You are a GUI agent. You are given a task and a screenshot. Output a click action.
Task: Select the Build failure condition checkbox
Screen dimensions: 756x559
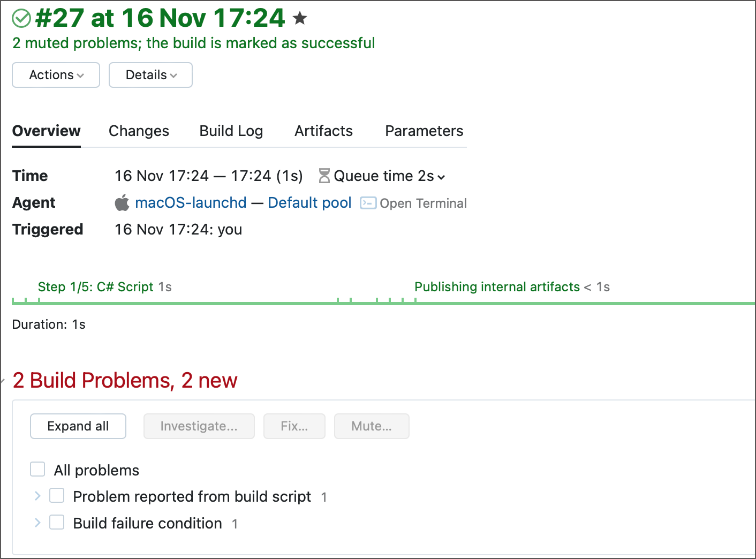coord(57,522)
